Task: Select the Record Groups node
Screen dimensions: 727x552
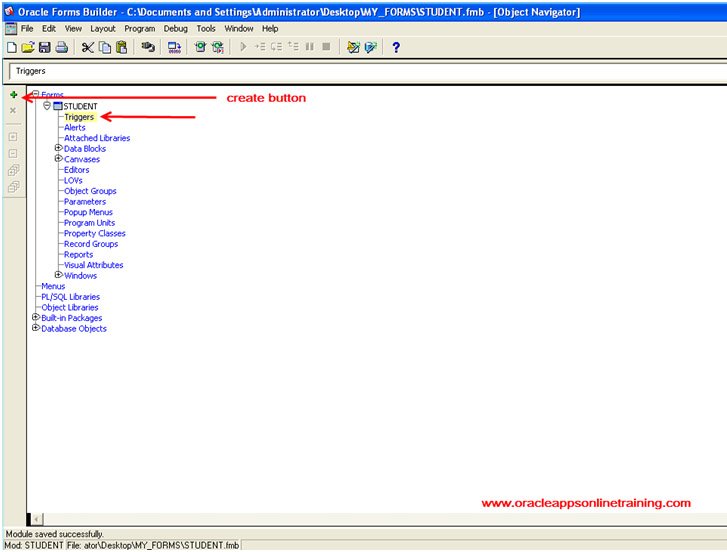Action: point(91,244)
